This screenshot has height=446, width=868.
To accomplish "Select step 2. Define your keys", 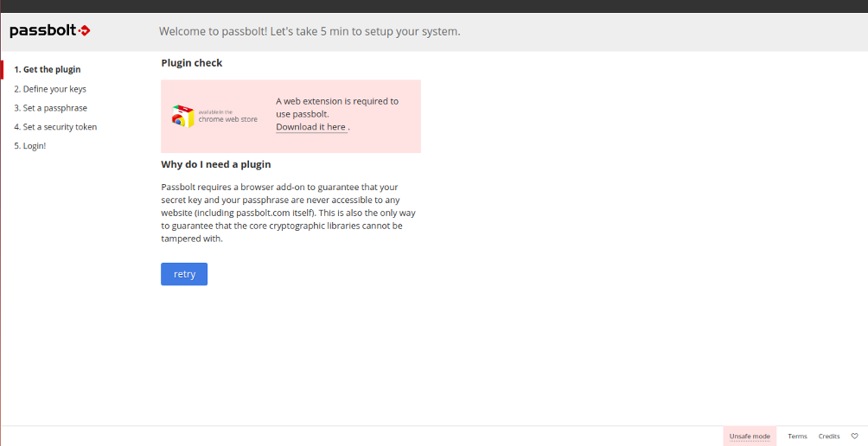I will pos(50,88).
